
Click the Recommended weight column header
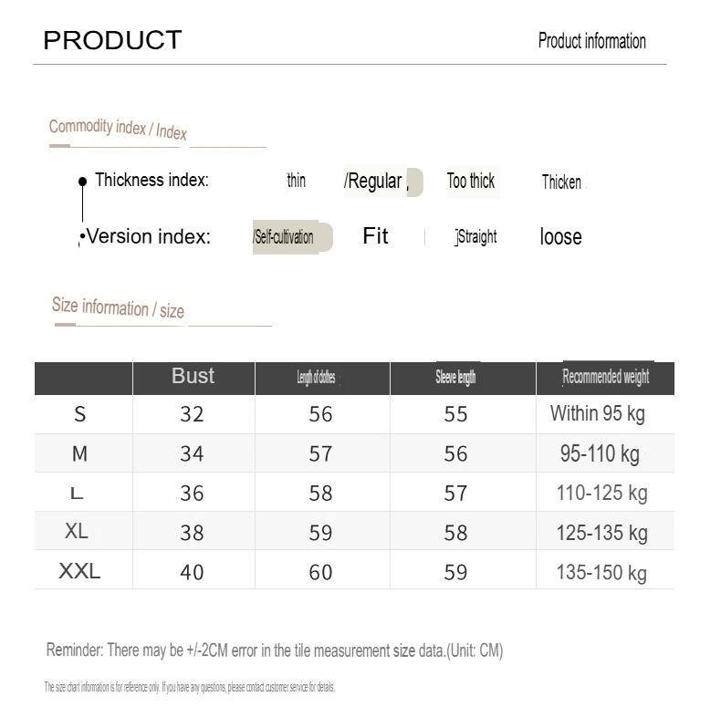click(x=605, y=378)
